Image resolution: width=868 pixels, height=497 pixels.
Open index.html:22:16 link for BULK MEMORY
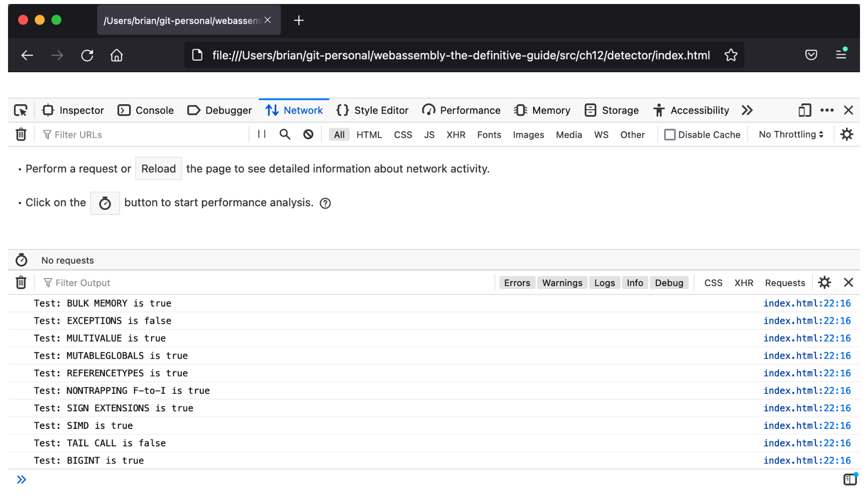pyautogui.click(x=807, y=303)
